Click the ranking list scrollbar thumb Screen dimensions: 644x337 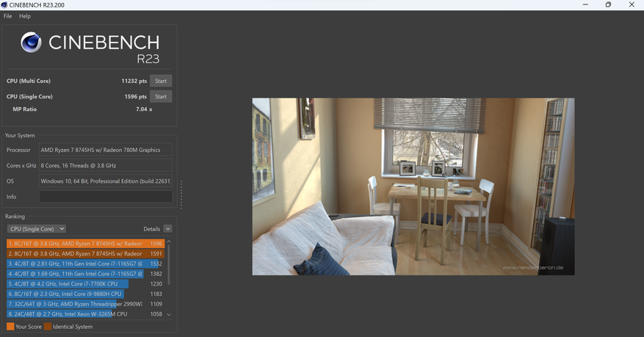point(168,265)
